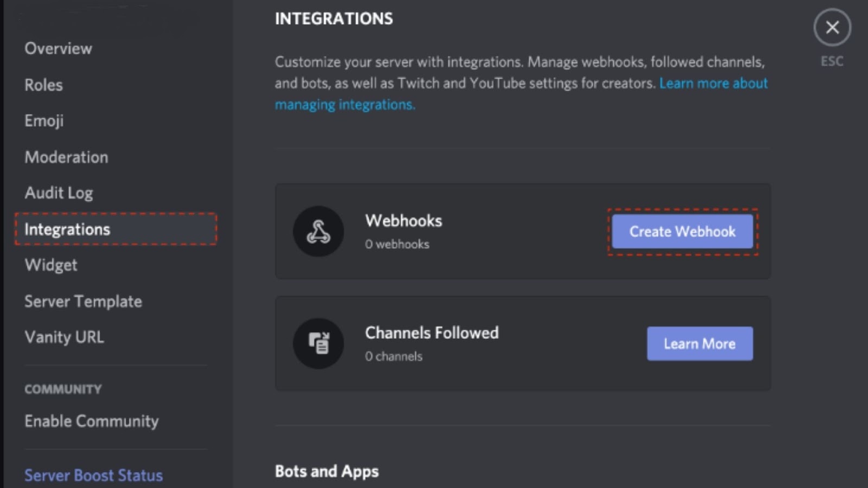Click Enable Community
This screenshot has height=488, width=868.
[x=91, y=421]
